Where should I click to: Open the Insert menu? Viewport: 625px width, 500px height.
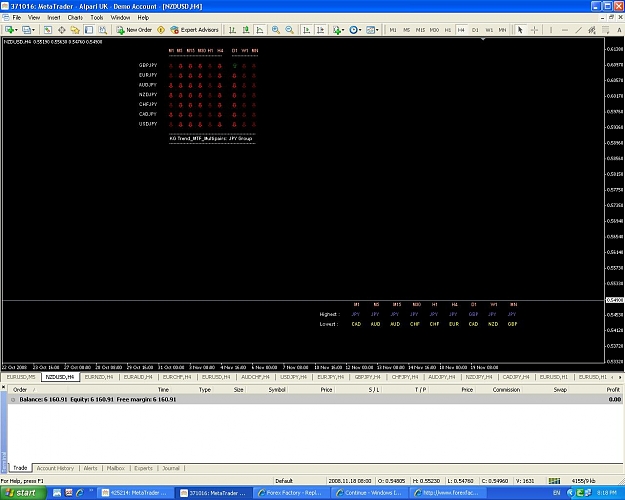(x=54, y=18)
